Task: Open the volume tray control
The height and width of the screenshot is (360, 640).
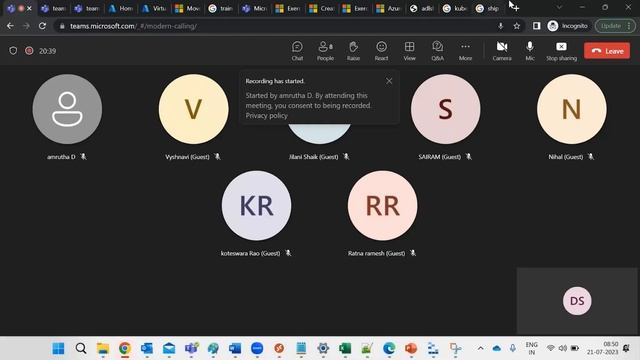Action: [562, 348]
